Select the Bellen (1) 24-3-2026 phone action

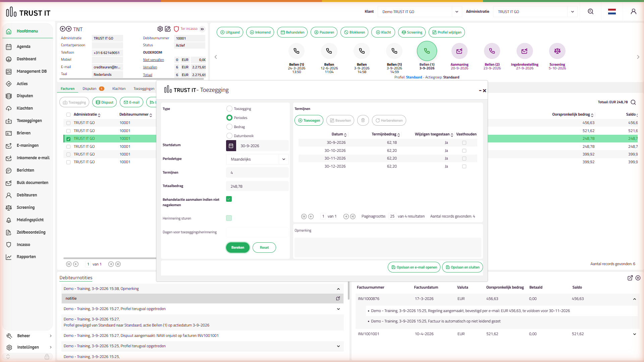pos(297,51)
